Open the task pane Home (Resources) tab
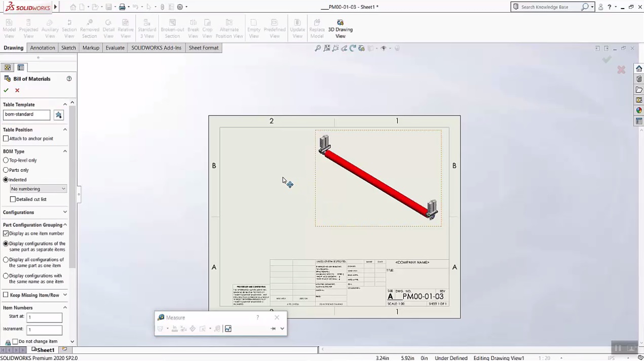 [x=639, y=68]
